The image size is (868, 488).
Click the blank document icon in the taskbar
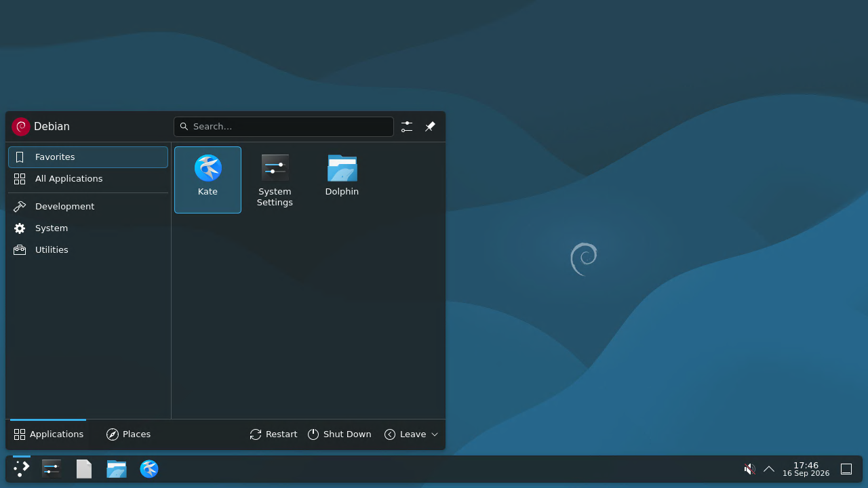tap(84, 469)
